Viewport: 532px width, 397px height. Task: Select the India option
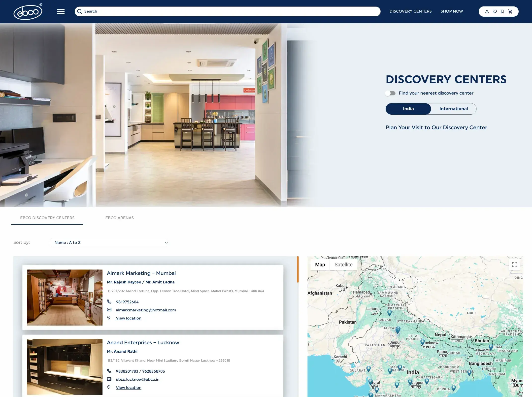coord(408,109)
